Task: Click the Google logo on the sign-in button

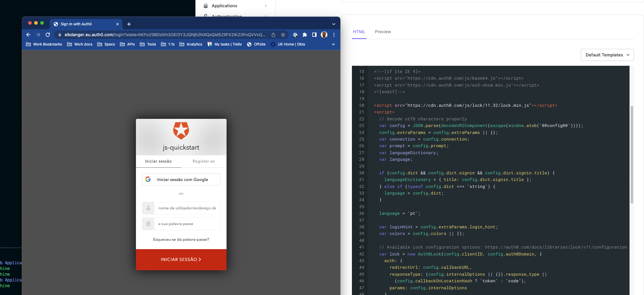Action: click(148, 179)
